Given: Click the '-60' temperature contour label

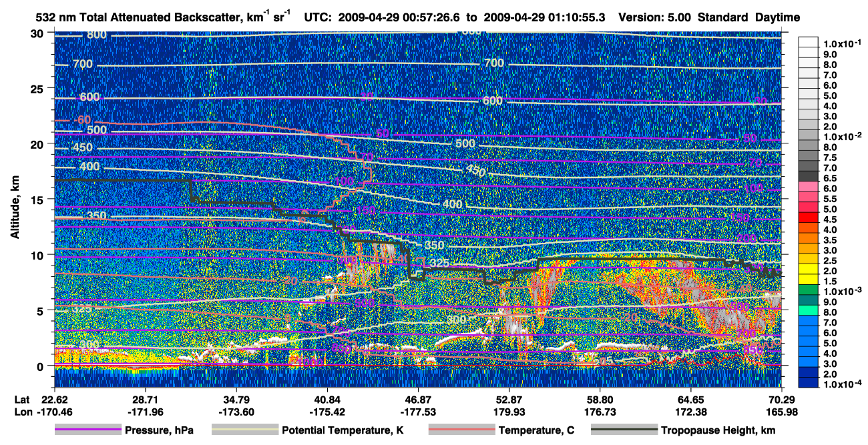Looking at the screenshot, I should tap(81, 119).
